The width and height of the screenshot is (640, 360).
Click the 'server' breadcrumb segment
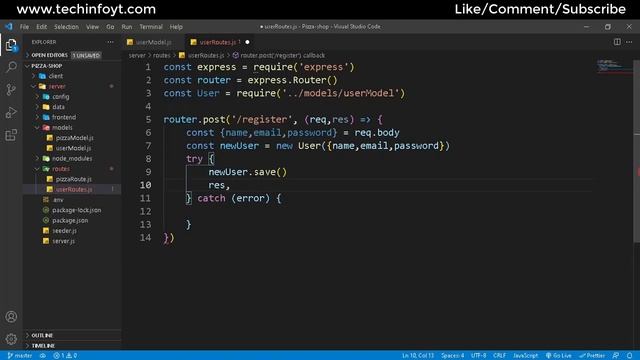coord(137,55)
